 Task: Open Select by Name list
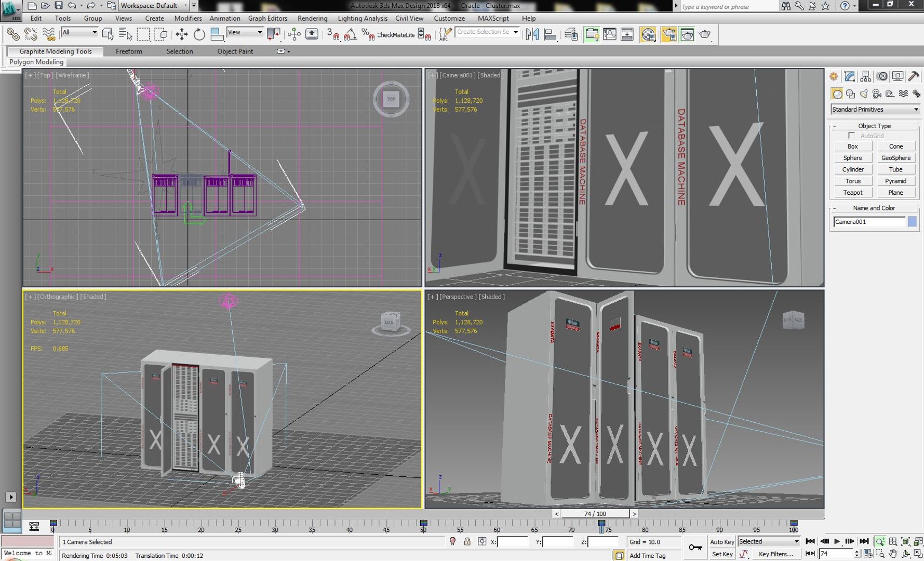coord(125,35)
